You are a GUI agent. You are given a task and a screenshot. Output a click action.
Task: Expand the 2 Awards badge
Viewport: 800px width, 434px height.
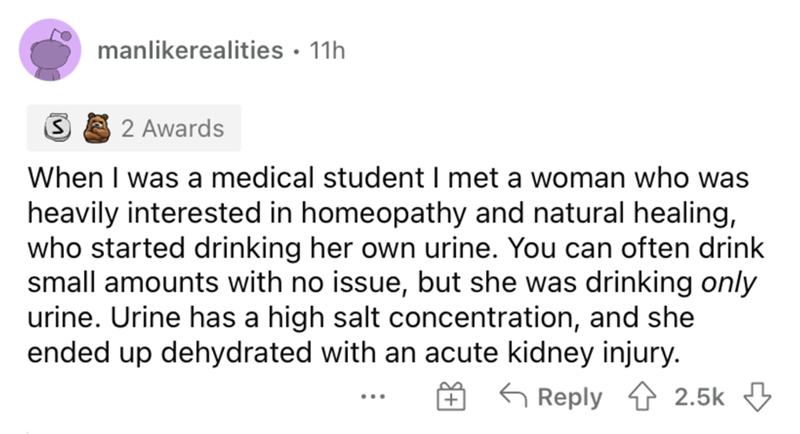(134, 128)
